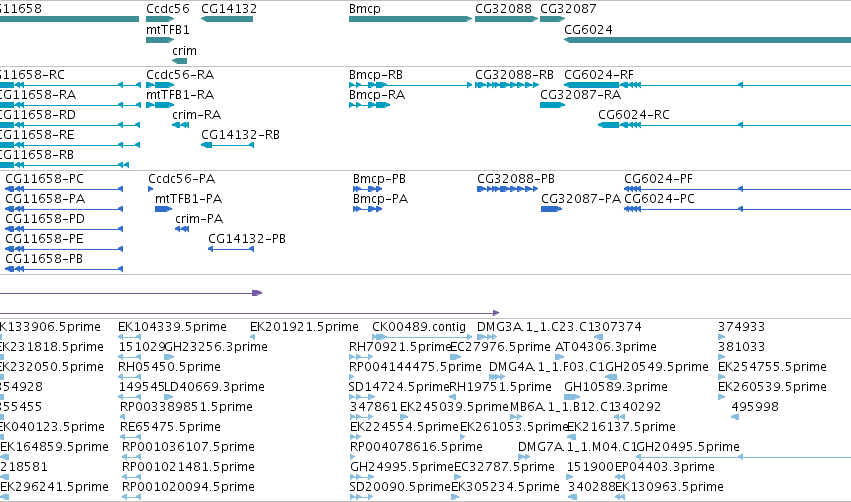
Task: Click the long teal bar under CG6024
Action: [708, 40]
